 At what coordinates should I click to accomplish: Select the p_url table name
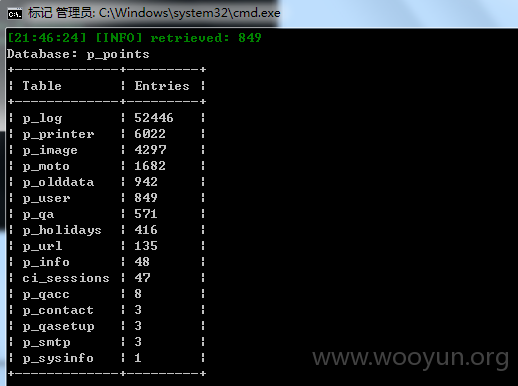tap(42, 246)
